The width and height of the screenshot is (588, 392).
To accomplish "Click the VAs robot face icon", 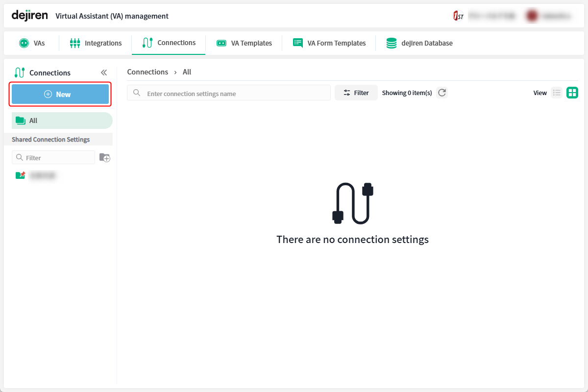I will pos(24,43).
